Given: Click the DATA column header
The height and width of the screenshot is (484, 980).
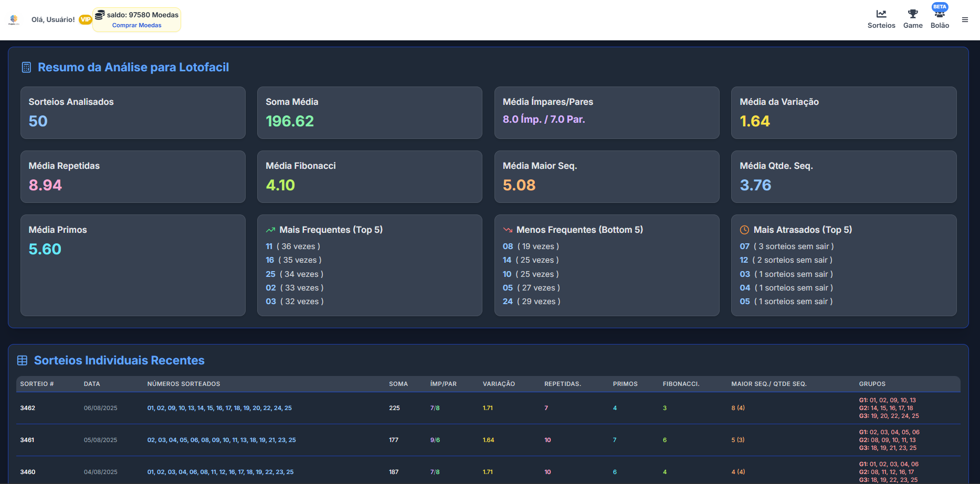Looking at the screenshot, I should (x=92, y=384).
